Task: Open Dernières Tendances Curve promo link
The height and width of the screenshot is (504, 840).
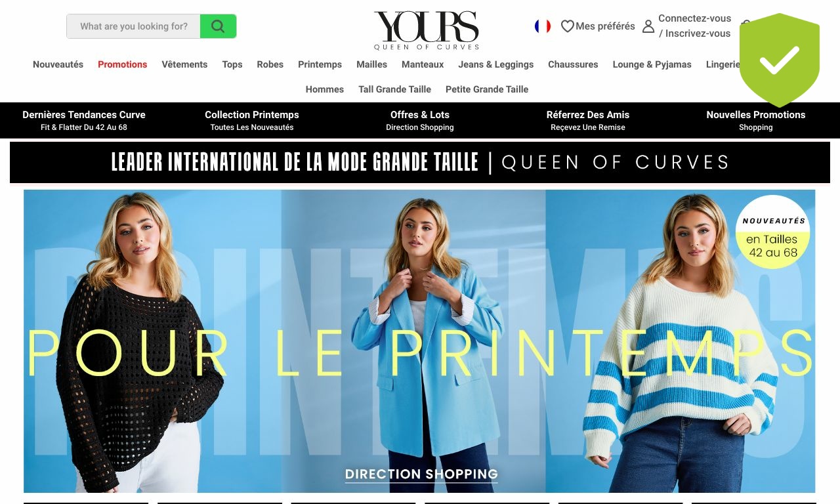Action: (x=84, y=120)
